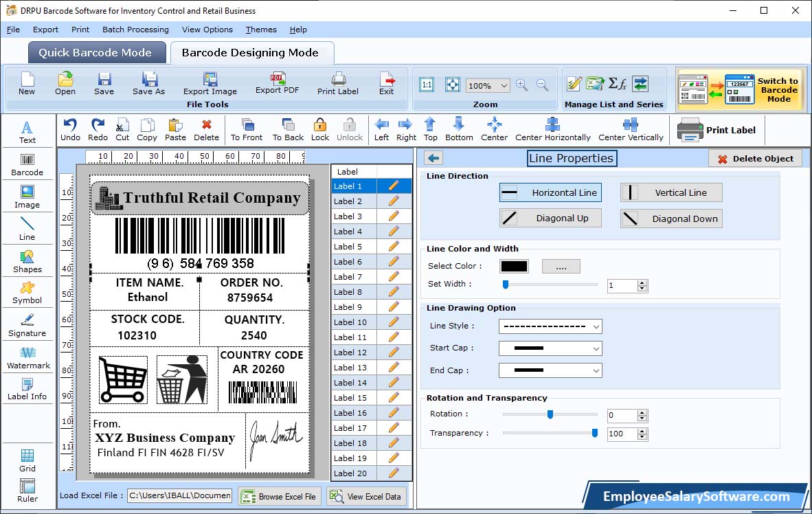The image size is (812, 514).
Task: Exit the application via toolbar
Action: 386,84
